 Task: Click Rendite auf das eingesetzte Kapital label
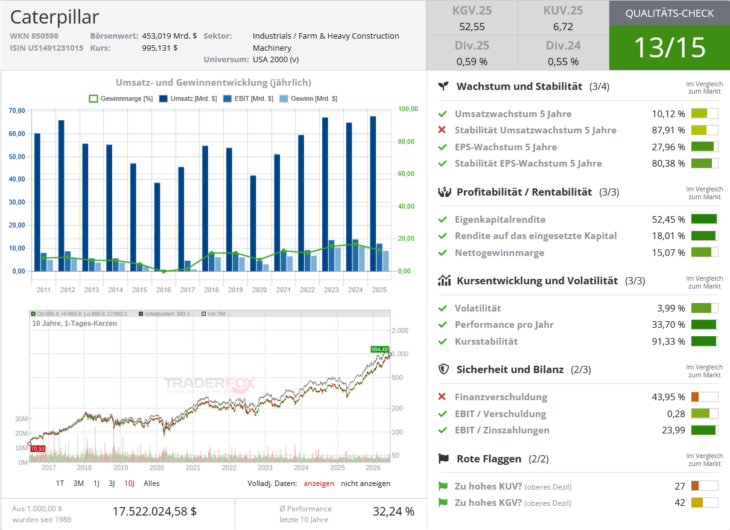pos(535,236)
